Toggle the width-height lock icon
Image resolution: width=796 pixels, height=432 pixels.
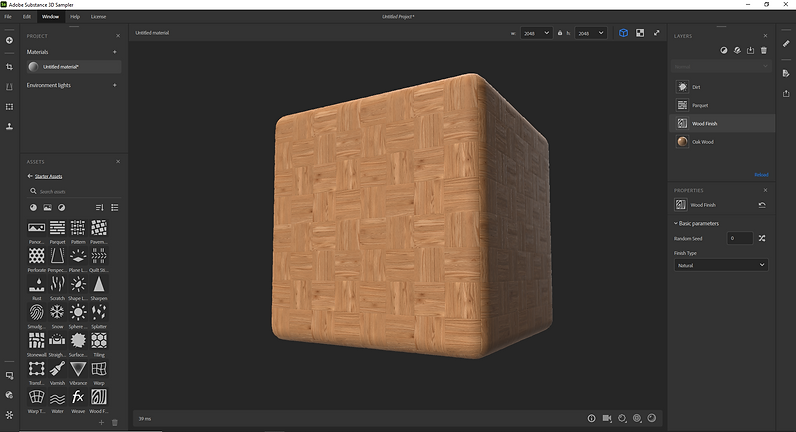560,33
